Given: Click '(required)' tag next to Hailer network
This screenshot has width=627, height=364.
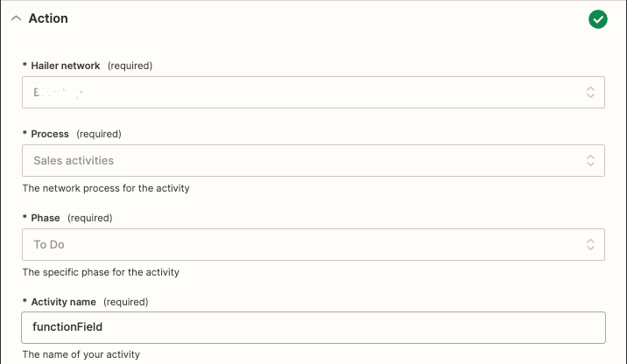Looking at the screenshot, I should (130, 66).
